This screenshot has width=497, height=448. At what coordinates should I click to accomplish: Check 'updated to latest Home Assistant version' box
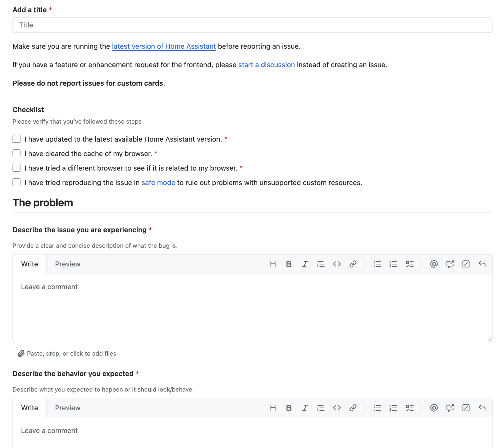16,139
